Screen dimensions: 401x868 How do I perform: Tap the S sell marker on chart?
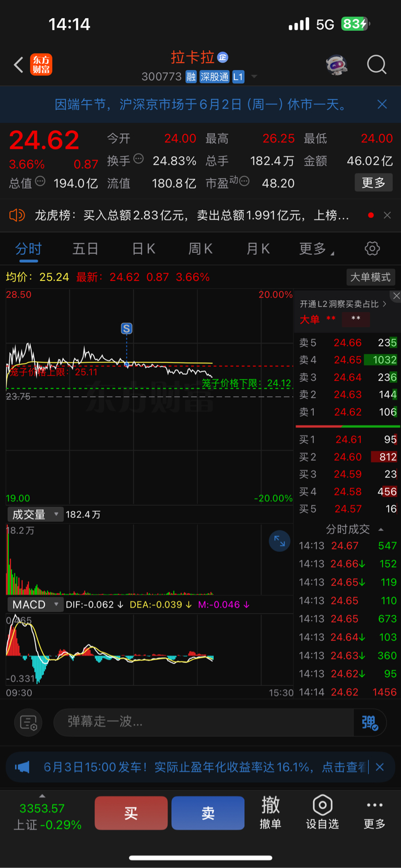tap(126, 329)
